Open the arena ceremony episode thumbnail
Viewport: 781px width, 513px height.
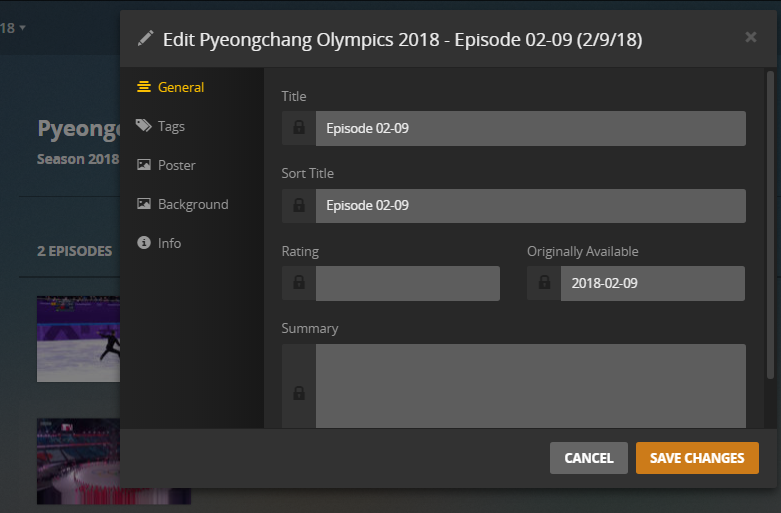[78, 461]
